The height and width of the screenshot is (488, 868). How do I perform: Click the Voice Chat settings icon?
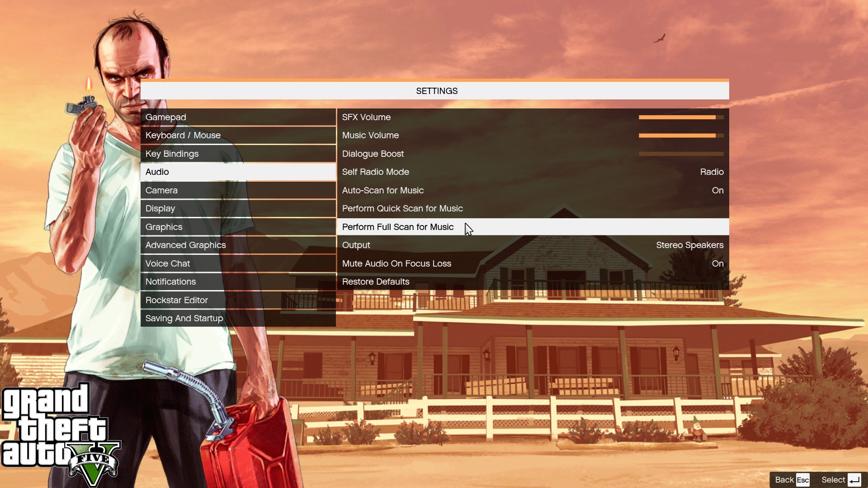pos(168,263)
